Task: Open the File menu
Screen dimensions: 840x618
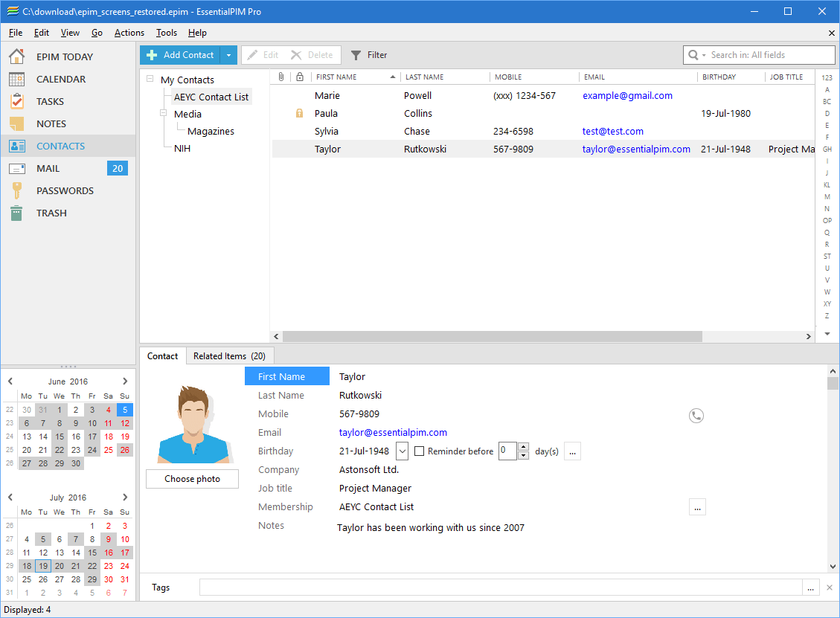Action: [16, 33]
